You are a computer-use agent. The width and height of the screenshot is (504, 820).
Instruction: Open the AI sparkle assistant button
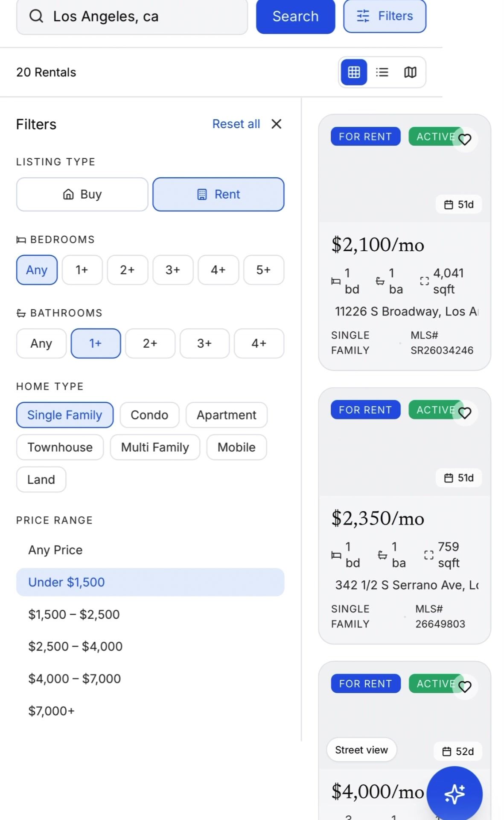coord(454,794)
